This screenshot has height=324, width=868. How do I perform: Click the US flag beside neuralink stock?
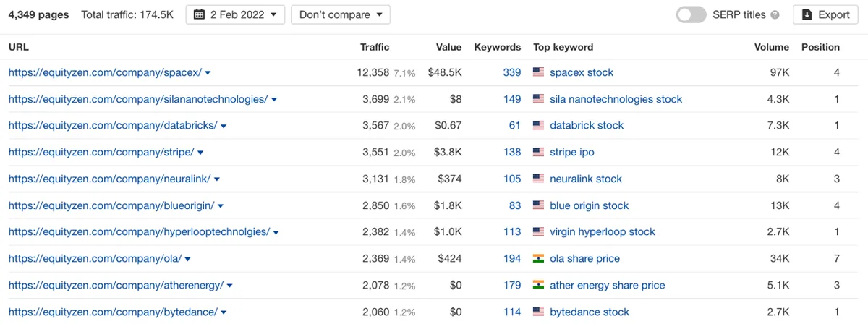pos(538,179)
